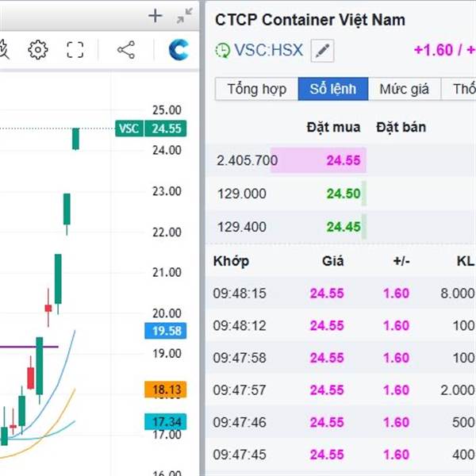Open the Mức giá tab
The width and height of the screenshot is (476, 476).
(404, 89)
